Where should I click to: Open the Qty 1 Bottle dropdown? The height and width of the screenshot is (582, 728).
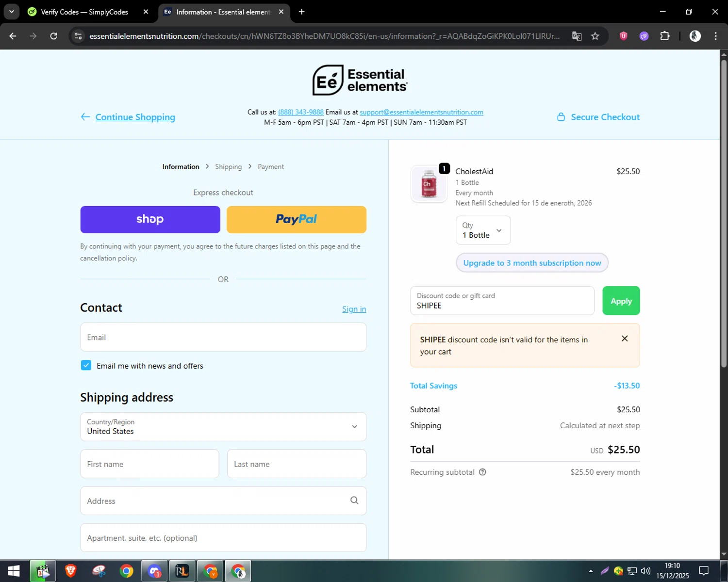(483, 230)
